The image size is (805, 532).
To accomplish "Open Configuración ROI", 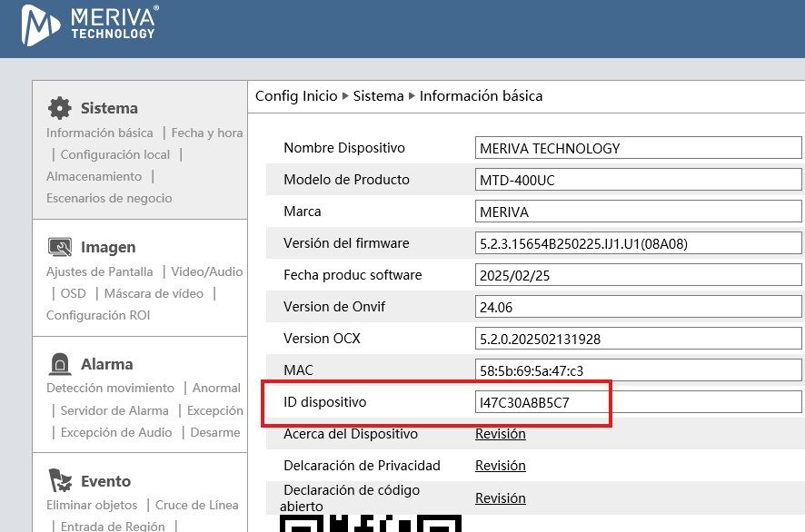I will (x=98, y=315).
